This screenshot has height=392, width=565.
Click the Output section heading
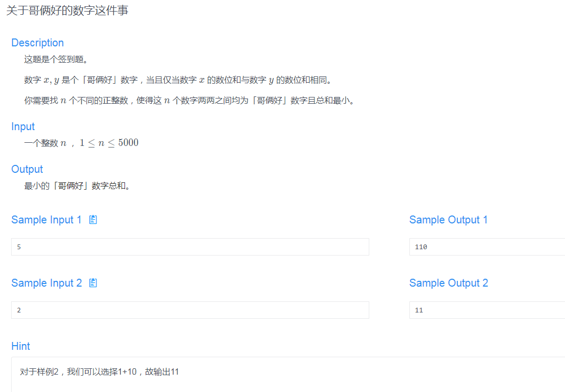pyautogui.click(x=27, y=169)
